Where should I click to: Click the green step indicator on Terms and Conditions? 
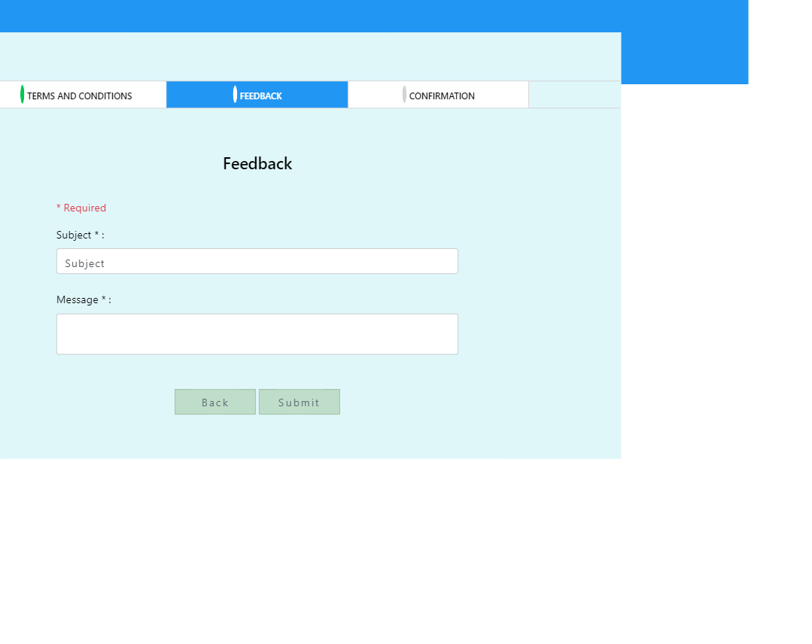[23, 95]
